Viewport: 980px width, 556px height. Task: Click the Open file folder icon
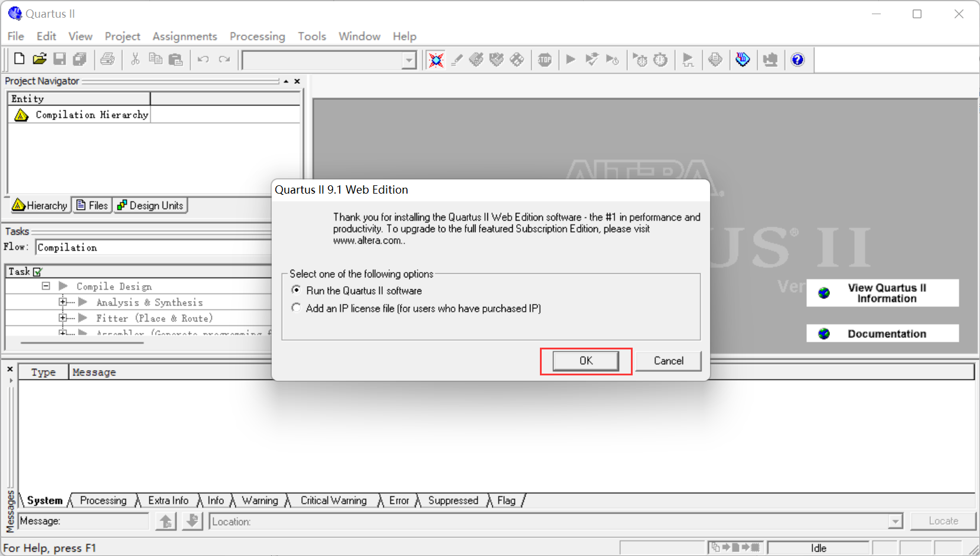[x=39, y=58]
